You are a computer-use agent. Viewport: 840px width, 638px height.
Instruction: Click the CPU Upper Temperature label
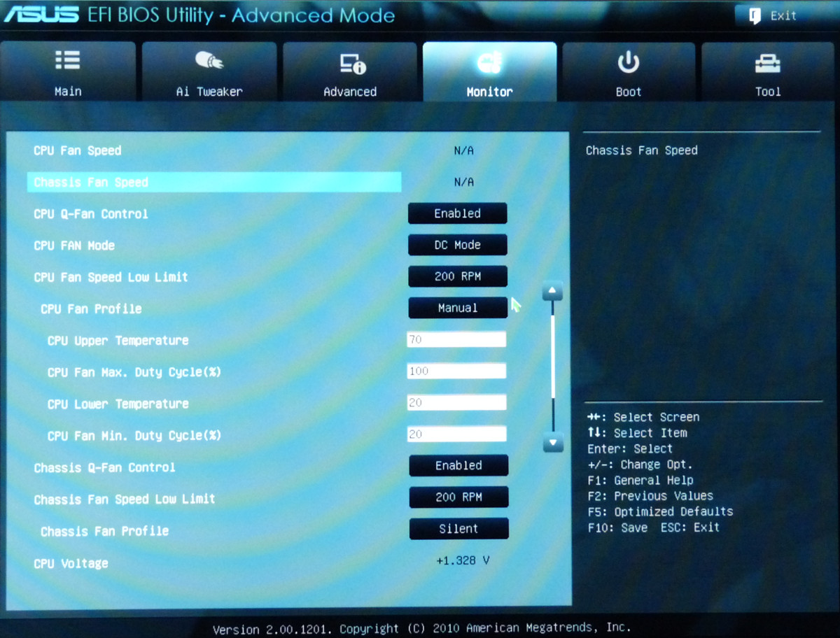tap(118, 341)
